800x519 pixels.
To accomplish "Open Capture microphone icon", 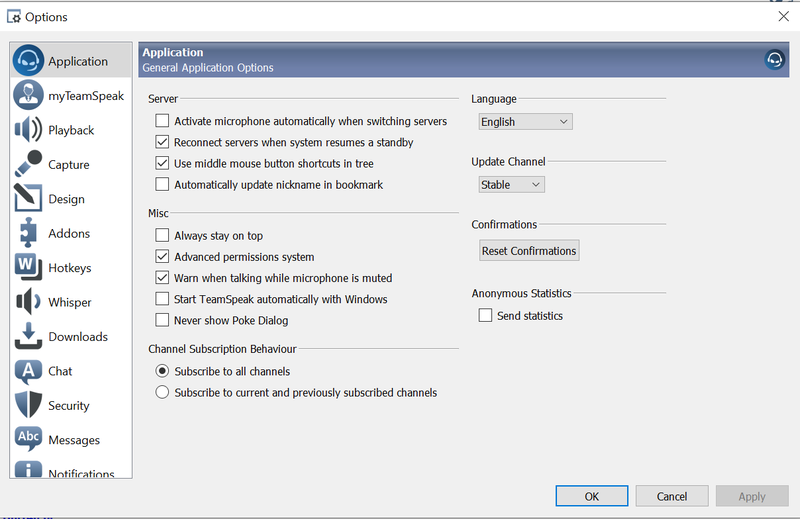I will point(29,164).
